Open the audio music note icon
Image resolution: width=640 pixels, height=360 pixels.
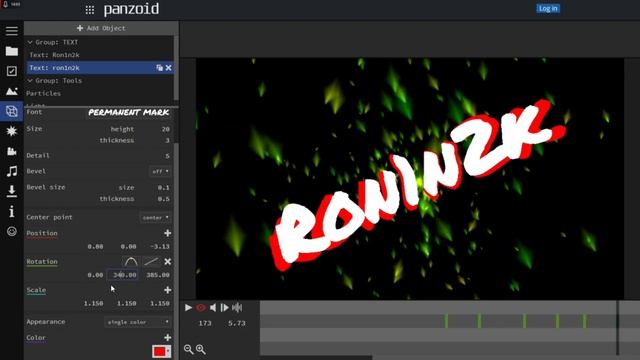click(11, 171)
